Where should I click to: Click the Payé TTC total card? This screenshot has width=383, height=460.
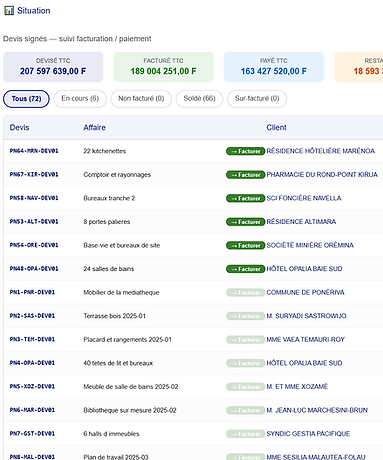(x=274, y=67)
